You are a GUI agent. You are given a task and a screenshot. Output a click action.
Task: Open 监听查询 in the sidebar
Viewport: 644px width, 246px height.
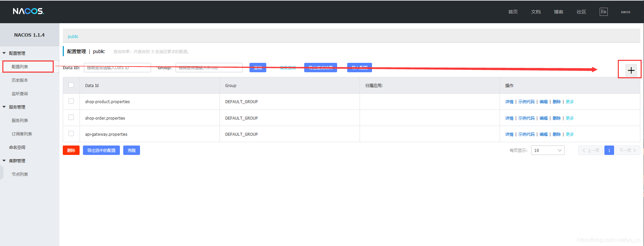pos(20,93)
